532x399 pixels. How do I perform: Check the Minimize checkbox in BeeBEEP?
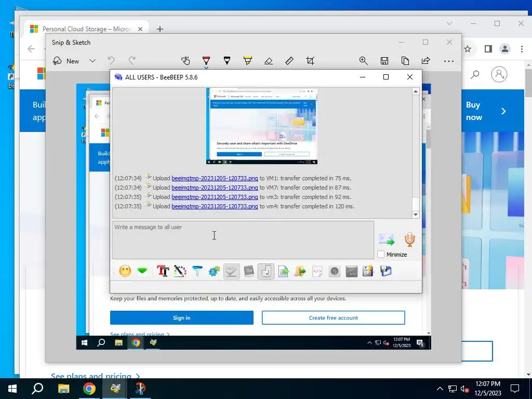381,255
